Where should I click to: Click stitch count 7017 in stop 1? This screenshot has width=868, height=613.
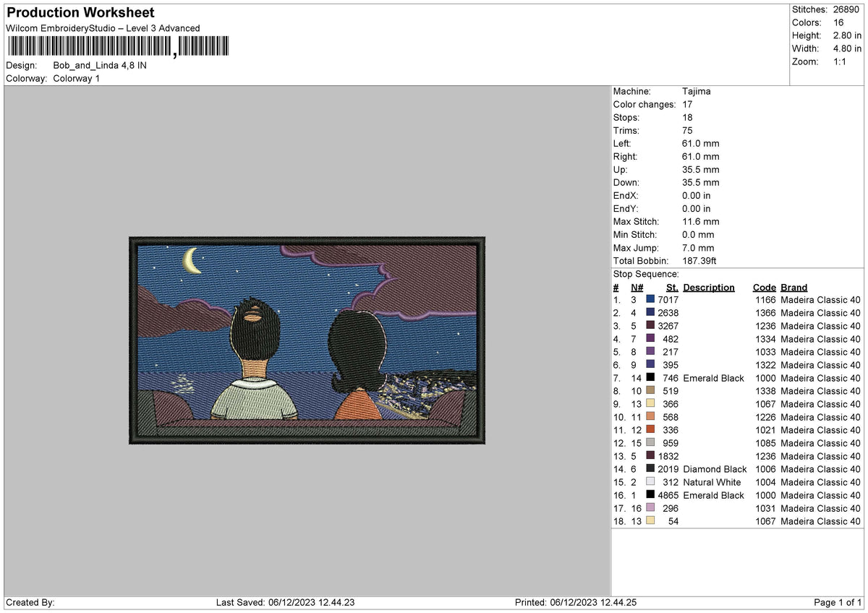coord(668,299)
